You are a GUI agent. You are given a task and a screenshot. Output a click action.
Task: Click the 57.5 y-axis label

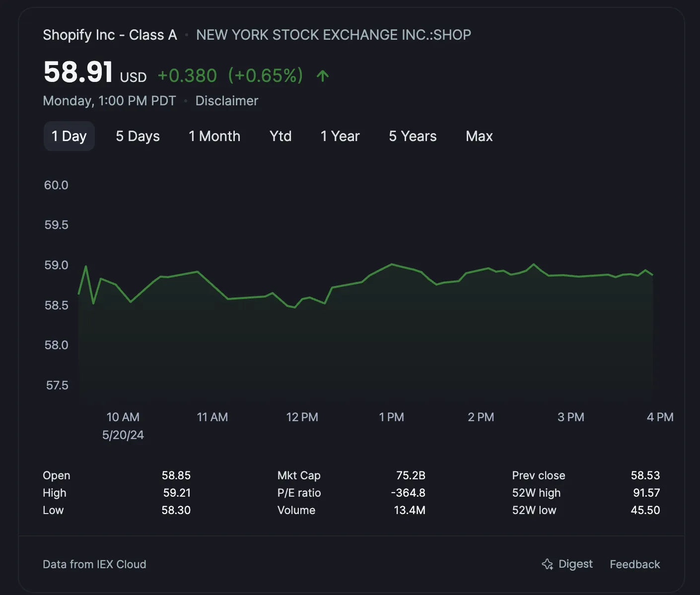[57, 385]
